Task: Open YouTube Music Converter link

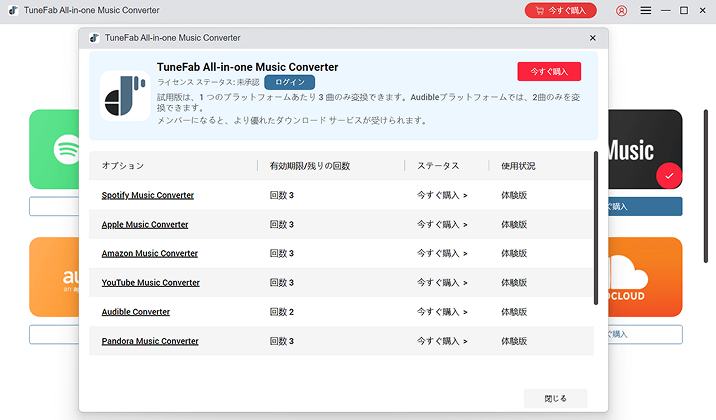Action: pyautogui.click(x=151, y=283)
